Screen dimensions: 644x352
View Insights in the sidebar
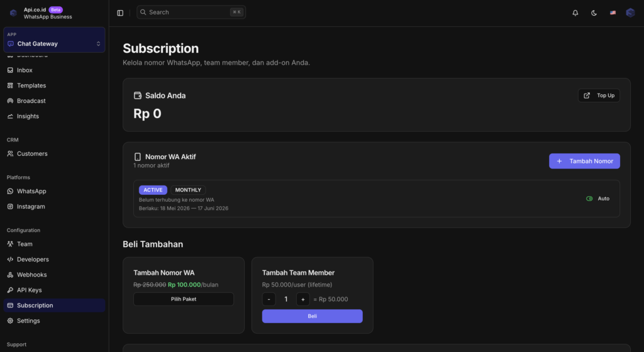pyautogui.click(x=54, y=116)
